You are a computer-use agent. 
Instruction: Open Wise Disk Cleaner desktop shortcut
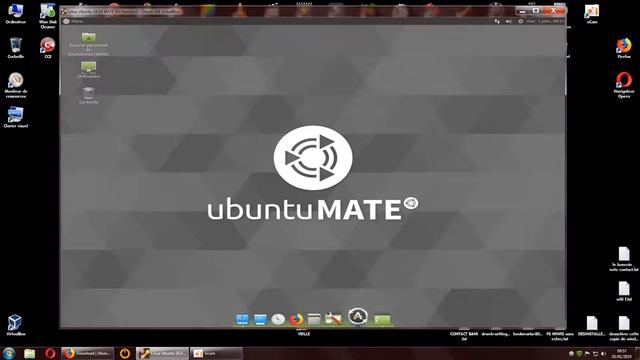point(48,16)
